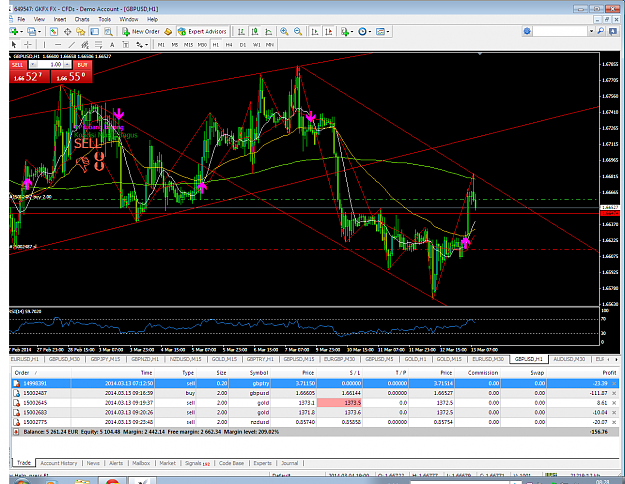Switch the timeframe to M15
Viewport: 625px width, 484px height.
(188, 45)
